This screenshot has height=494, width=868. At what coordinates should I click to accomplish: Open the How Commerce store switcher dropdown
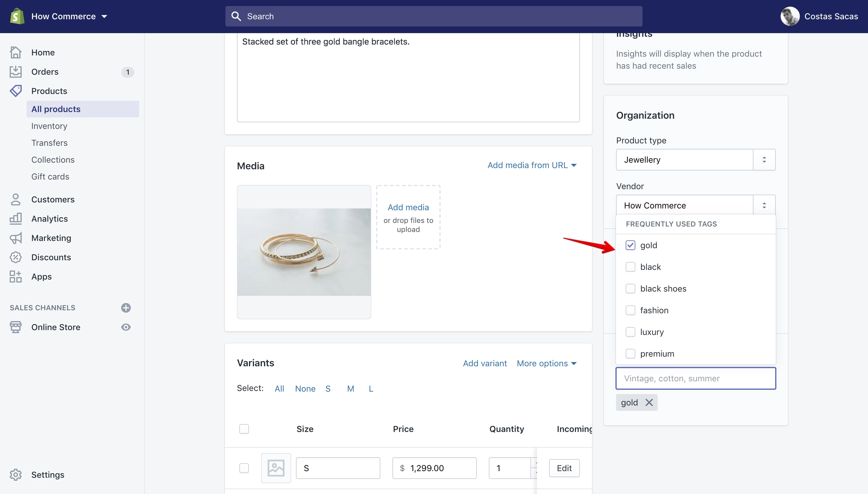pos(69,16)
